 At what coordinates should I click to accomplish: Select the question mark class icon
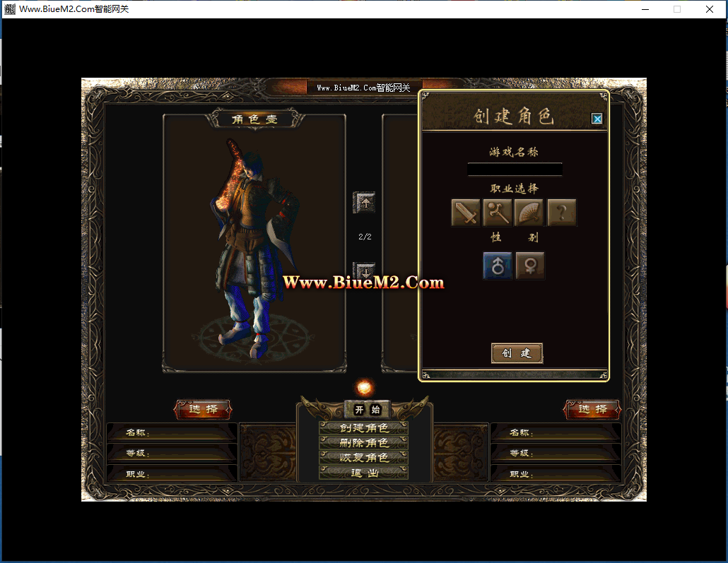(562, 213)
